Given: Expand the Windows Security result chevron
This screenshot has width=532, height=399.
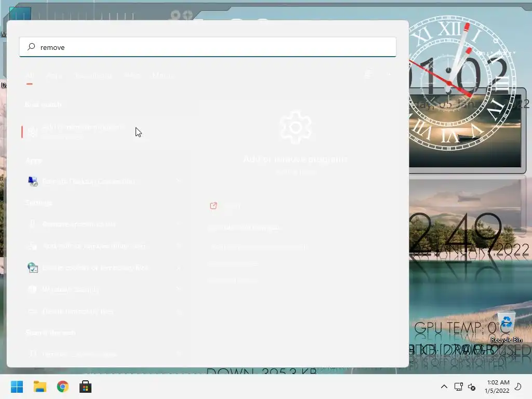Looking at the screenshot, I should 179,289.
